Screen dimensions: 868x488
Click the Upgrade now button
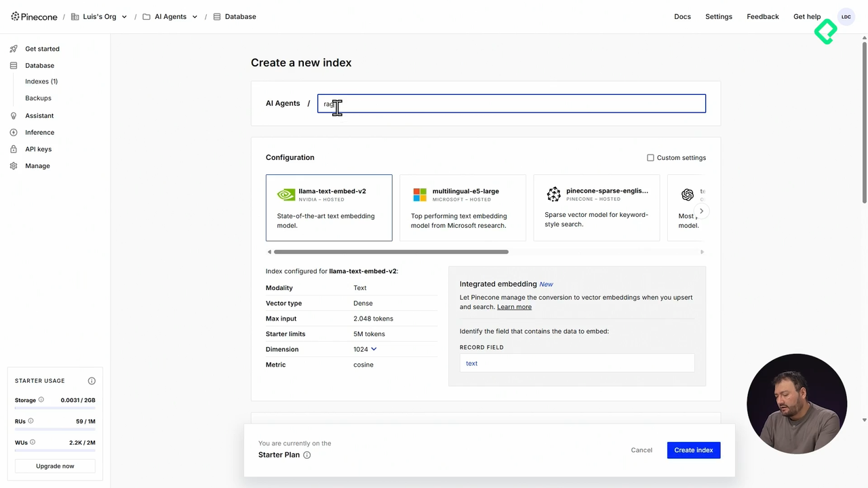[x=55, y=466]
